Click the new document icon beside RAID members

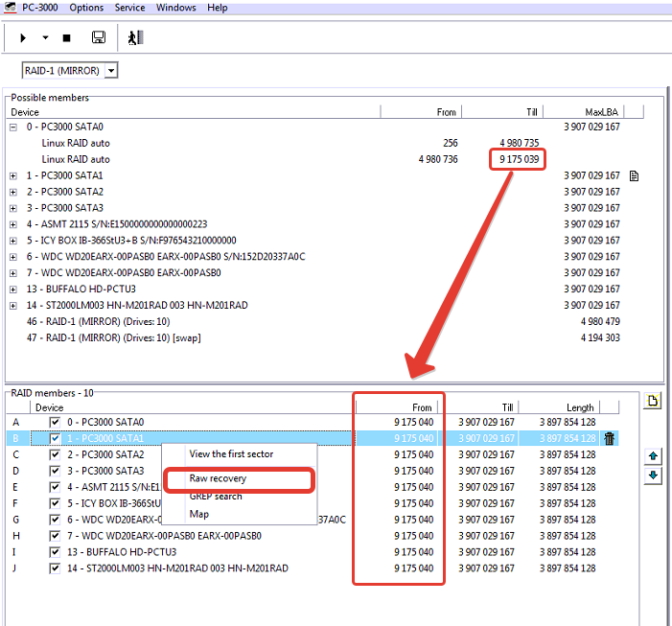652,401
